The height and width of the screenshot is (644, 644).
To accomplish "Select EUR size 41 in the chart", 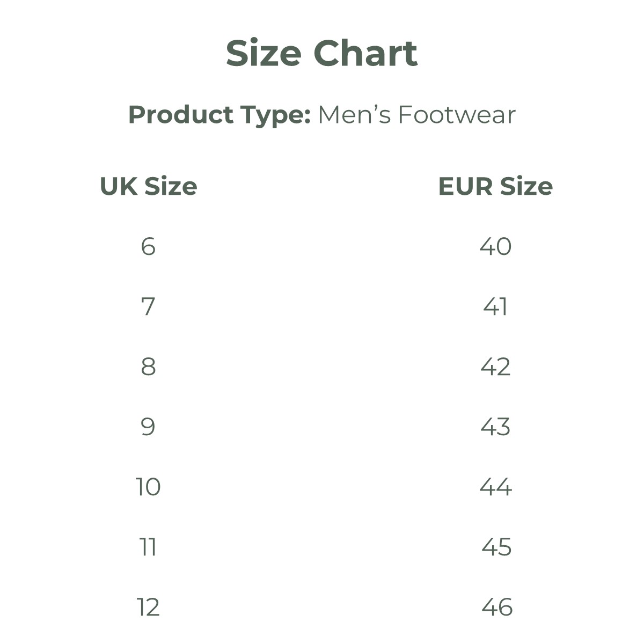I will tap(495, 306).
